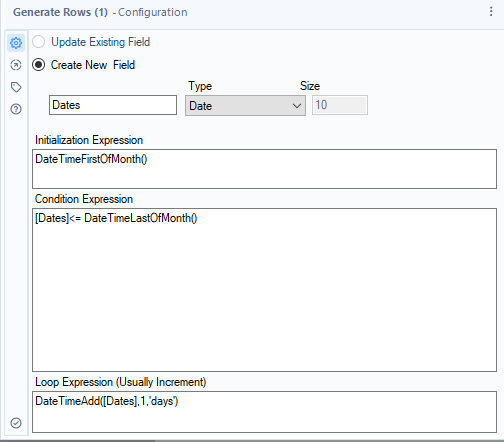
Task: Open the Configuration gear tab
Action: coord(16,43)
